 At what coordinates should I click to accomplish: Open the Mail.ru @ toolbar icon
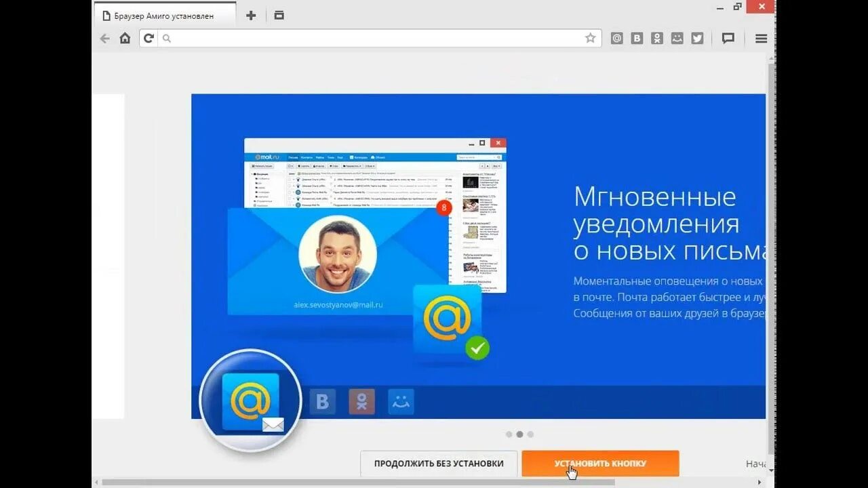coord(616,39)
